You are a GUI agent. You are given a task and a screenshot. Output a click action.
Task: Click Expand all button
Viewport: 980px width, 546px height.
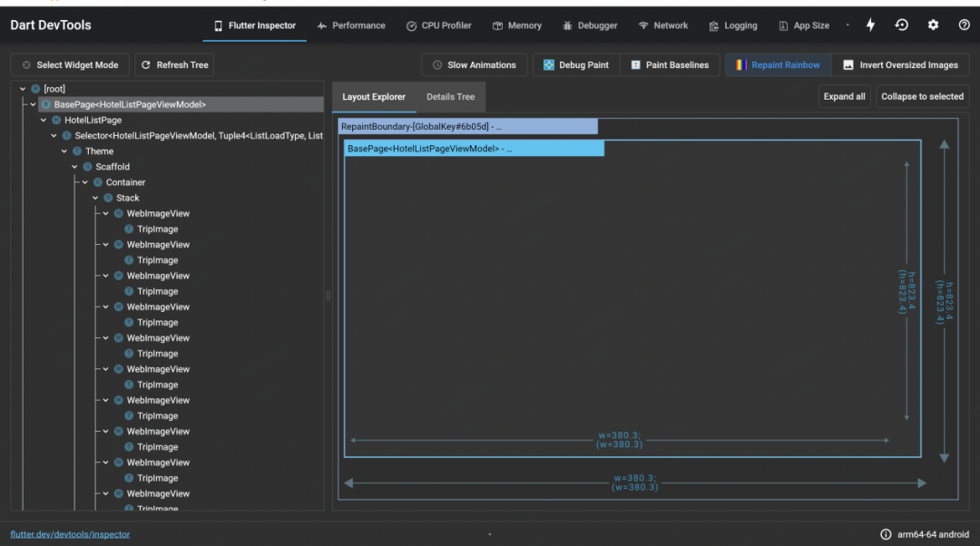pos(845,96)
